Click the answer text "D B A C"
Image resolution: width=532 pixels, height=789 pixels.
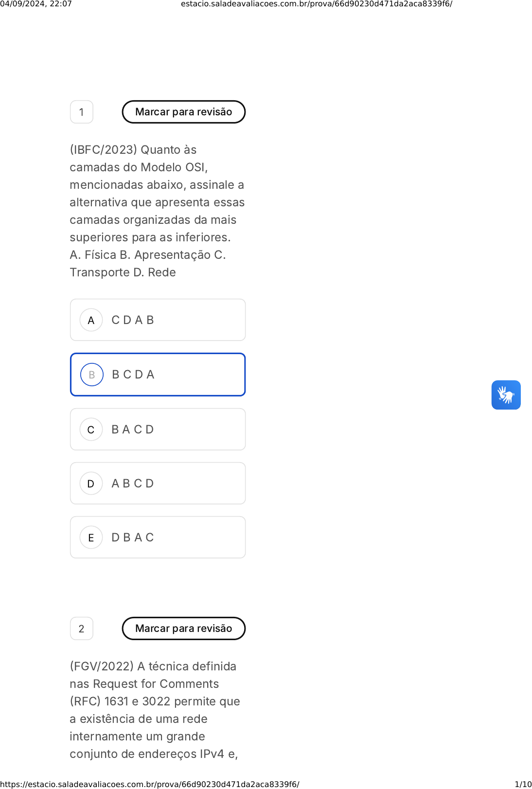(x=133, y=538)
